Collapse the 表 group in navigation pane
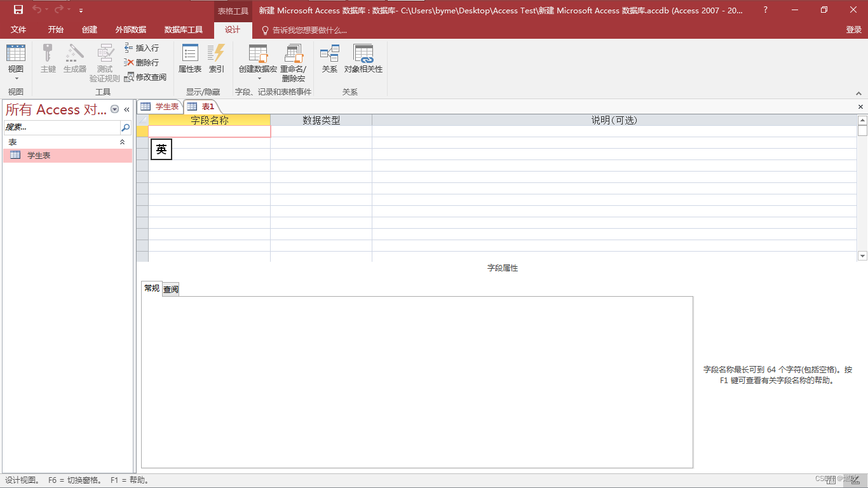This screenshot has width=868, height=488. (122, 142)
